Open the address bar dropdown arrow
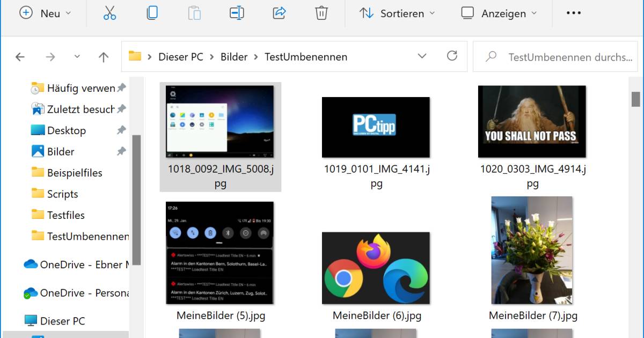The height and width of the screenshot is (338, 644). 422,56
